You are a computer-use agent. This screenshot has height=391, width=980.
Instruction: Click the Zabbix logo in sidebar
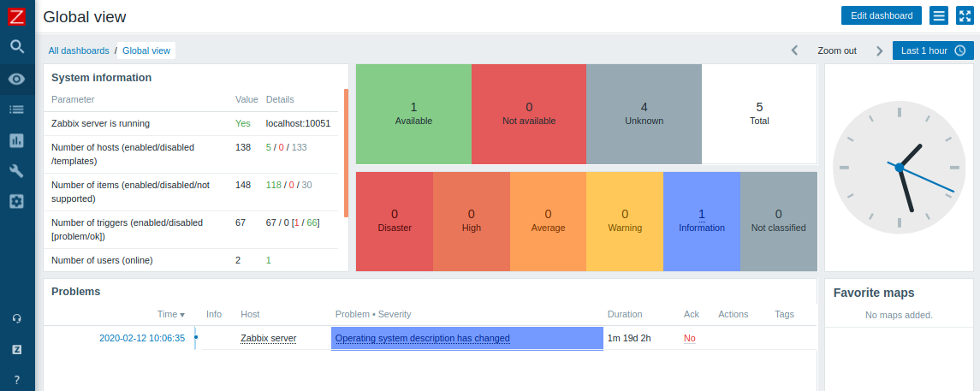[17, 16]
